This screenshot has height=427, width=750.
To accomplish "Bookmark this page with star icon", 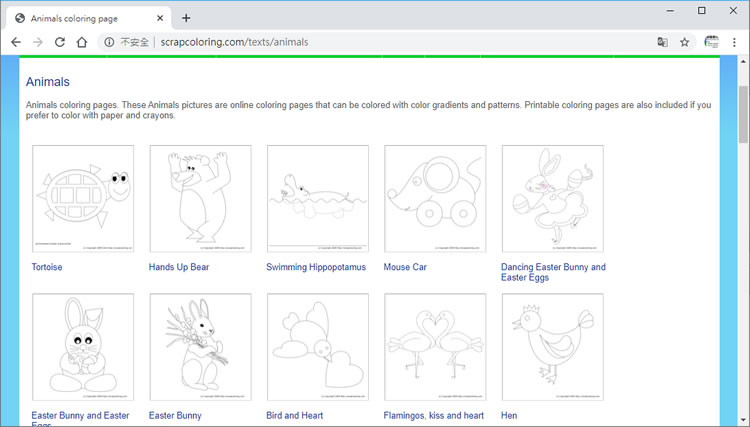I will click(685, 42).
